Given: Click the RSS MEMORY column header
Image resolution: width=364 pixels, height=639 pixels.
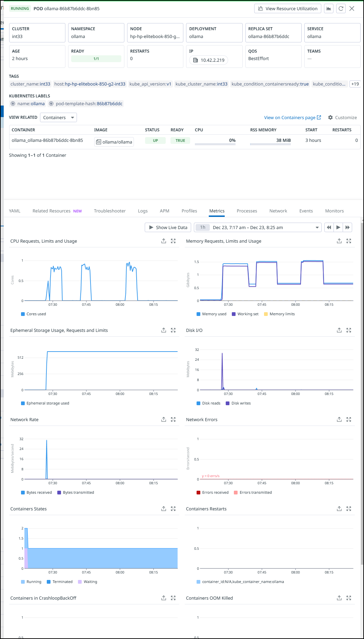Looking at the screenshot, I should click(263, 130).
